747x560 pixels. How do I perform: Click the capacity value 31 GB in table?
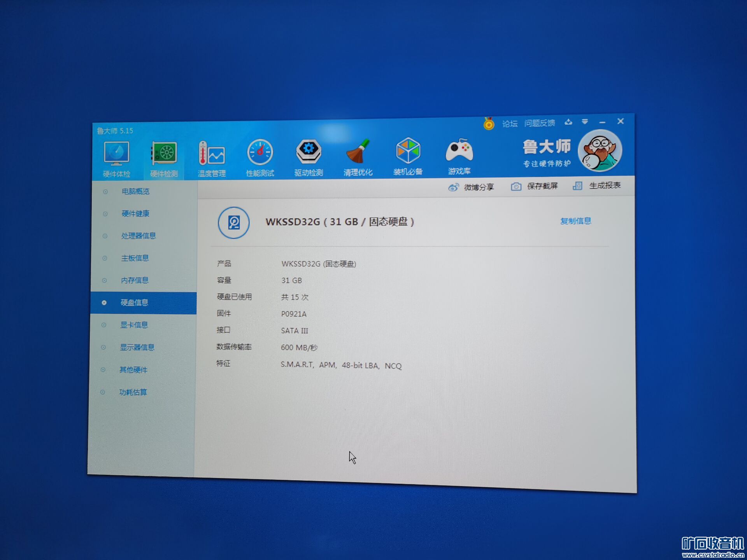[x=291, y=280]
